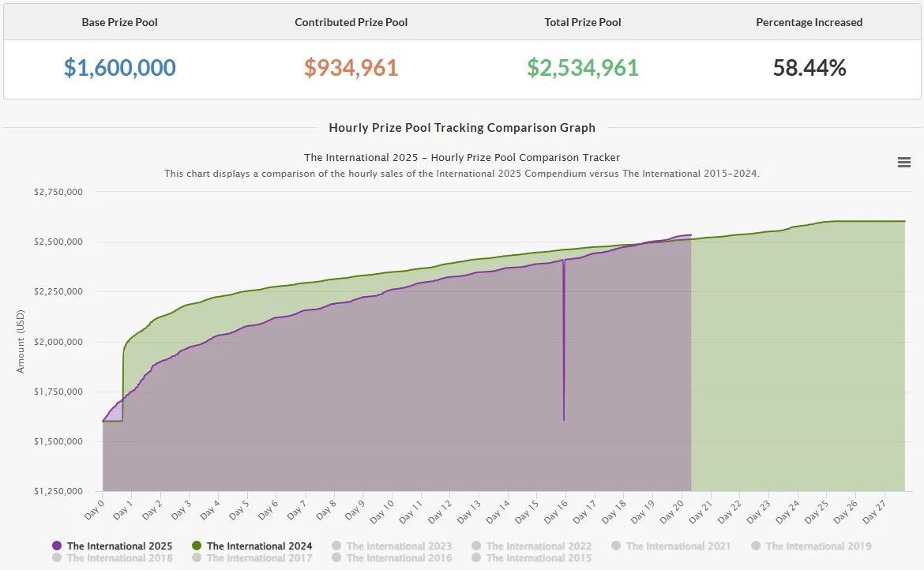Click the Total Prize Pool header
Screen dimensions: 924x570
coord(583,22)
